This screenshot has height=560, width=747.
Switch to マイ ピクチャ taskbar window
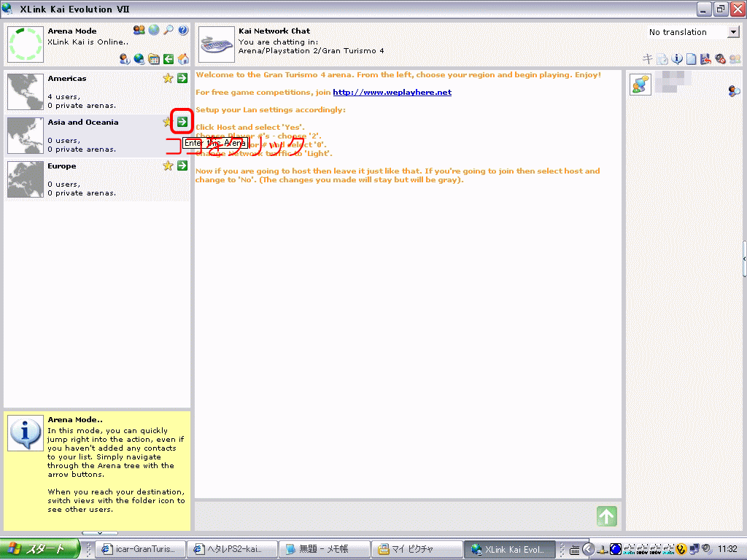(x=415, y=549)
